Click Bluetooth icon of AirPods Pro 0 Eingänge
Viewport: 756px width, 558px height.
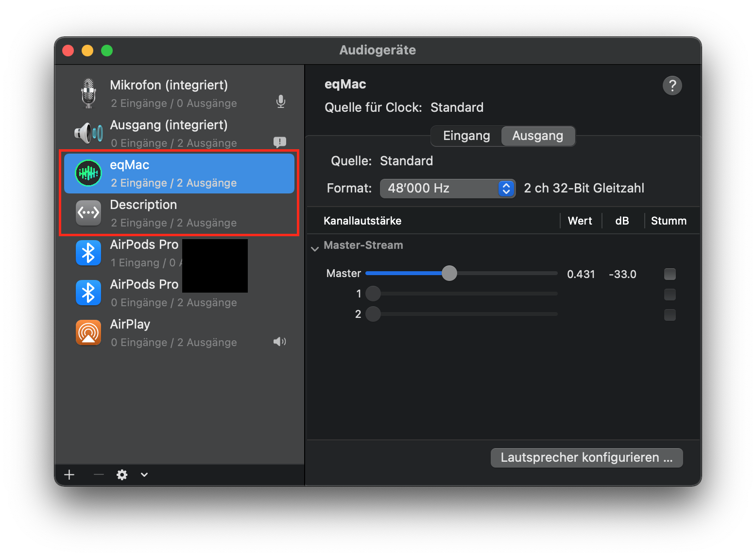[88, 293]
